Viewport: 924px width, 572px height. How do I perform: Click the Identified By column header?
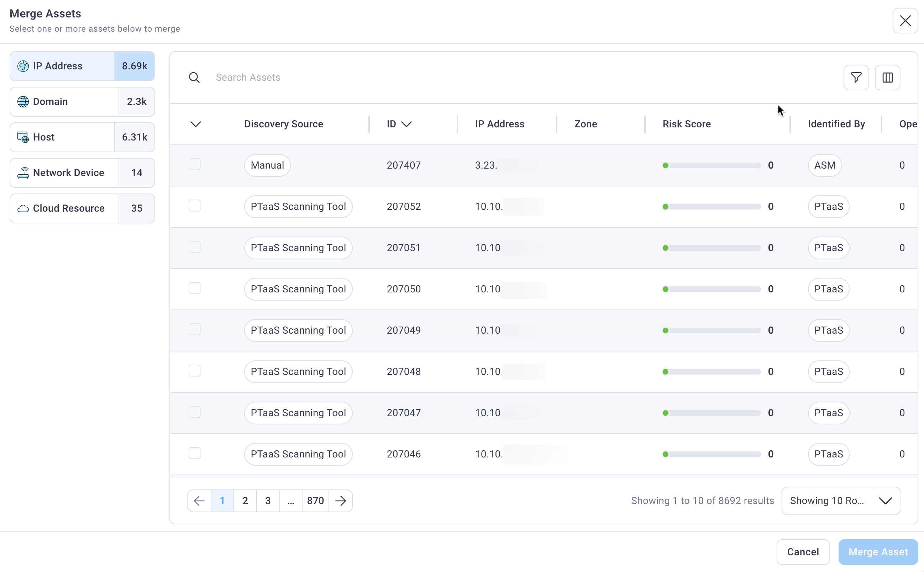[836, 124]
